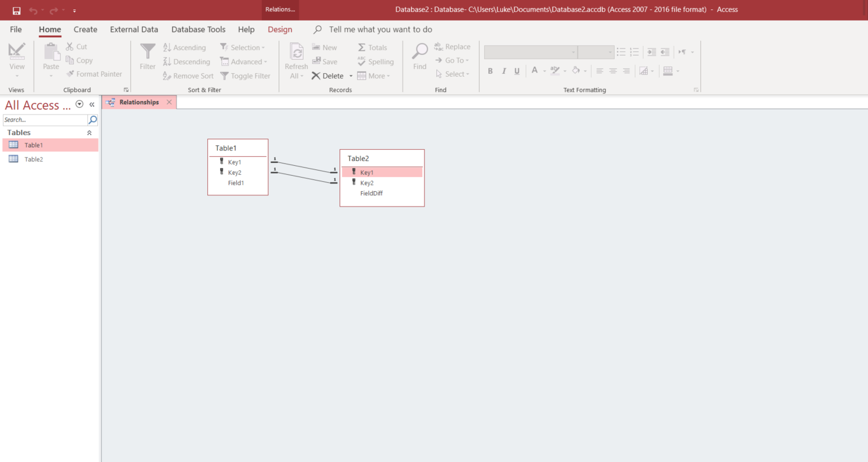Click the Totals sigma icon
This screenshot has width=868, height=462.
pyautogui.click(x=361, y=47)
